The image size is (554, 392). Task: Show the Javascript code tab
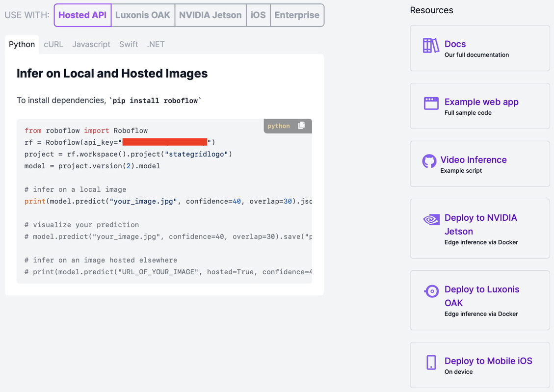coord(91,44)
